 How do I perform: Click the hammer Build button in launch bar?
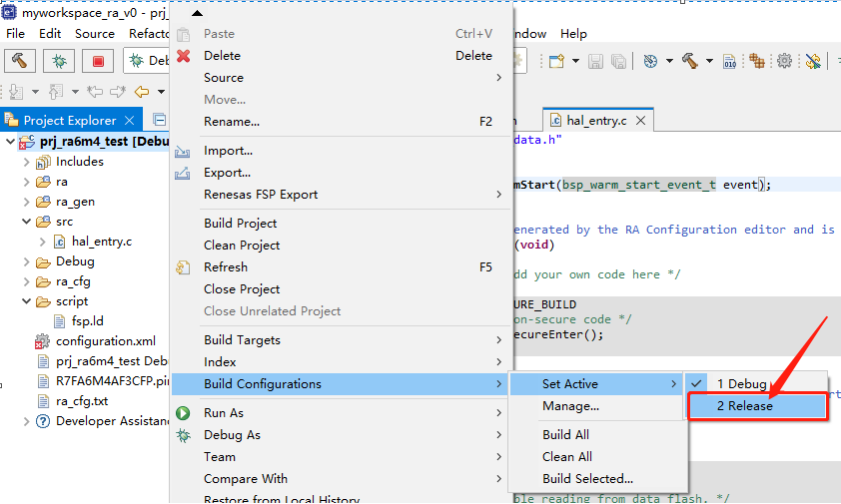pos(20,61)
